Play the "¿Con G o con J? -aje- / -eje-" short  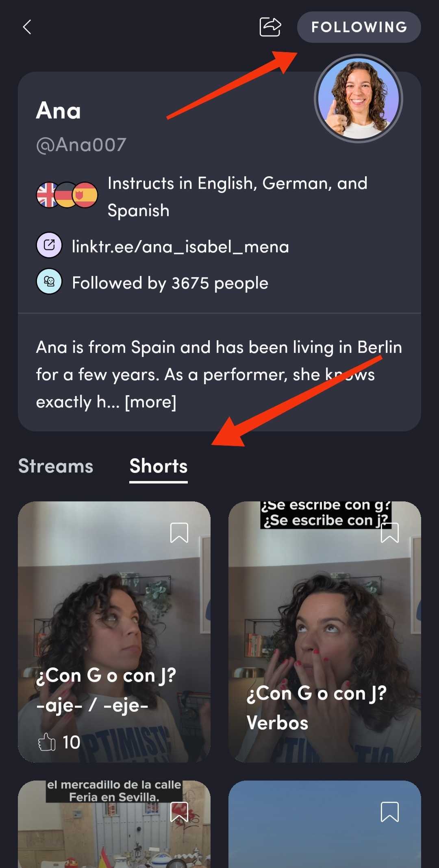(x=114, y=632)
